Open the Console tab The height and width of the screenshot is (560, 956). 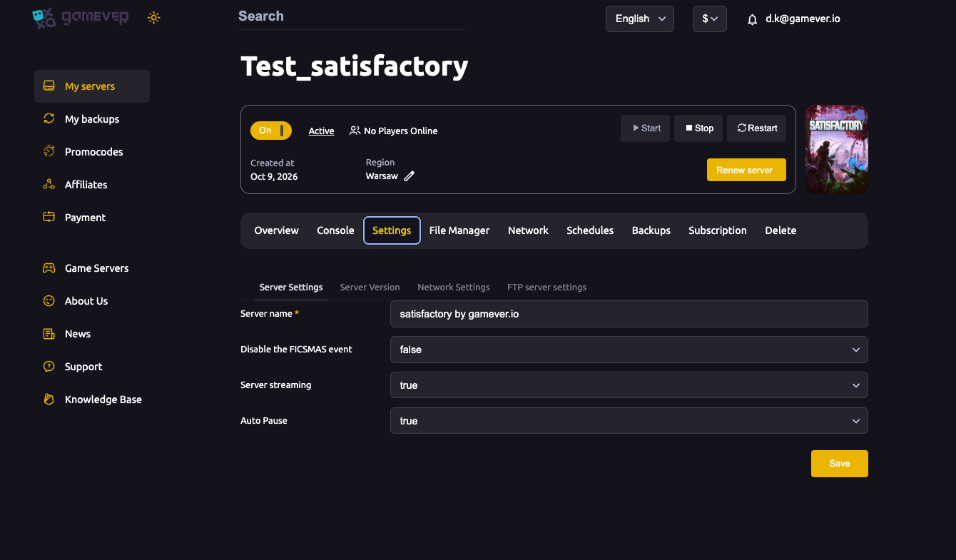pyautogui.click(x=336, y=230)
